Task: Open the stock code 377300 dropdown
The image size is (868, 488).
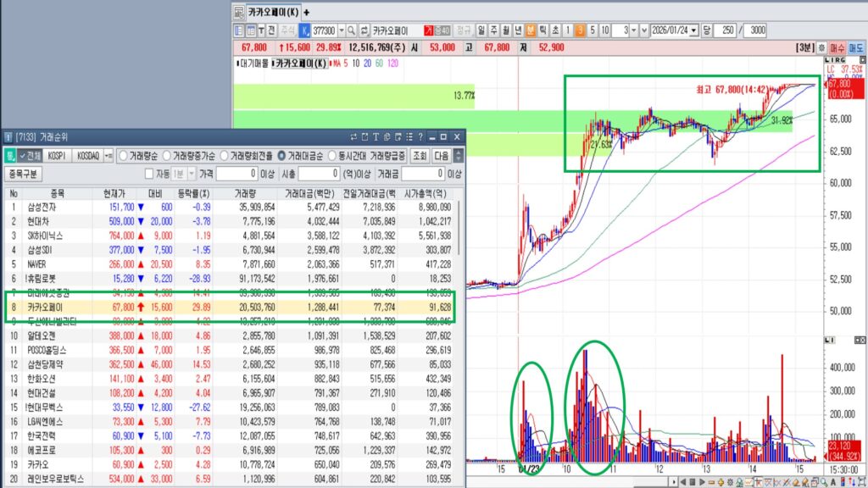Action: [341, 30]
